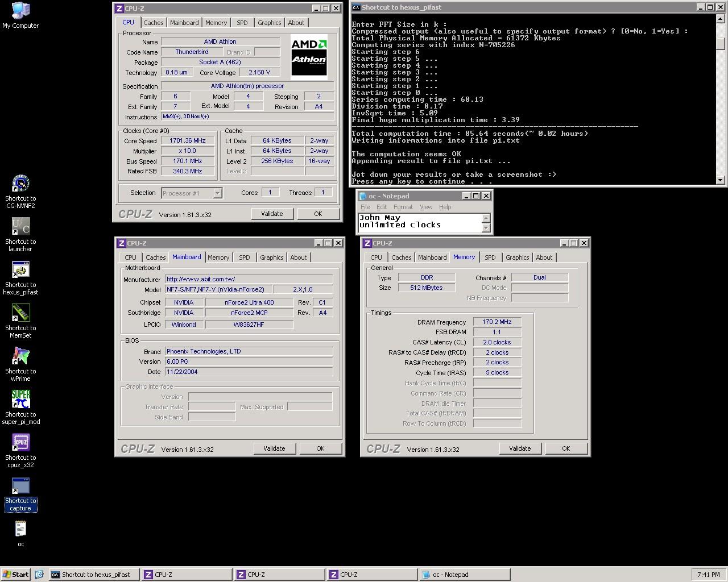Click the Bus Speed value 170.1 MHz
Image resolution: width=728 pixels, height=582 pixels.
188,161
